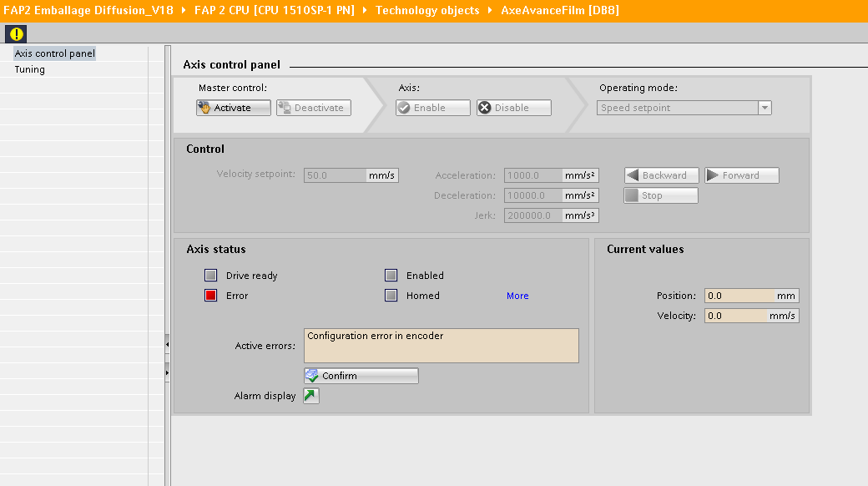Click Acceleration value field
Screen dimensions: 868x486
533,175
